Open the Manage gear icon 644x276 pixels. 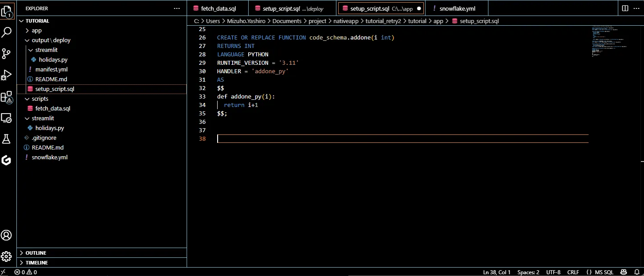[6, 256]
